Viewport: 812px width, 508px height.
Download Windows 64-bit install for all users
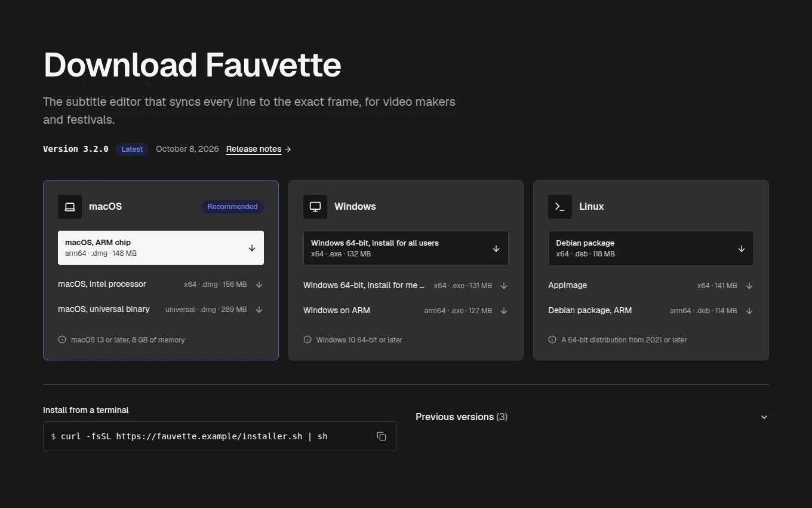click(x=406, y=248)
